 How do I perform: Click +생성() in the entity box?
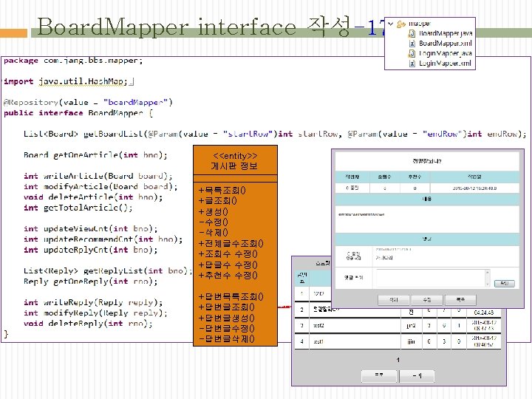tap(213, 212)
